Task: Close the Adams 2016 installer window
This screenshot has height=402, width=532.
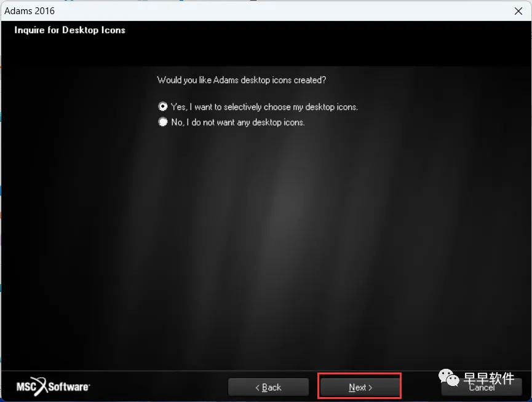Action: 518,11
